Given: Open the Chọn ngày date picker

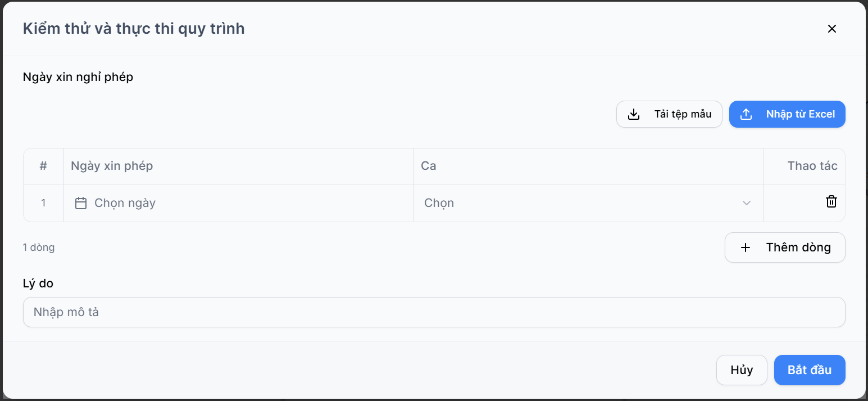Looking at the screenshot, I should tap(238, 203).
